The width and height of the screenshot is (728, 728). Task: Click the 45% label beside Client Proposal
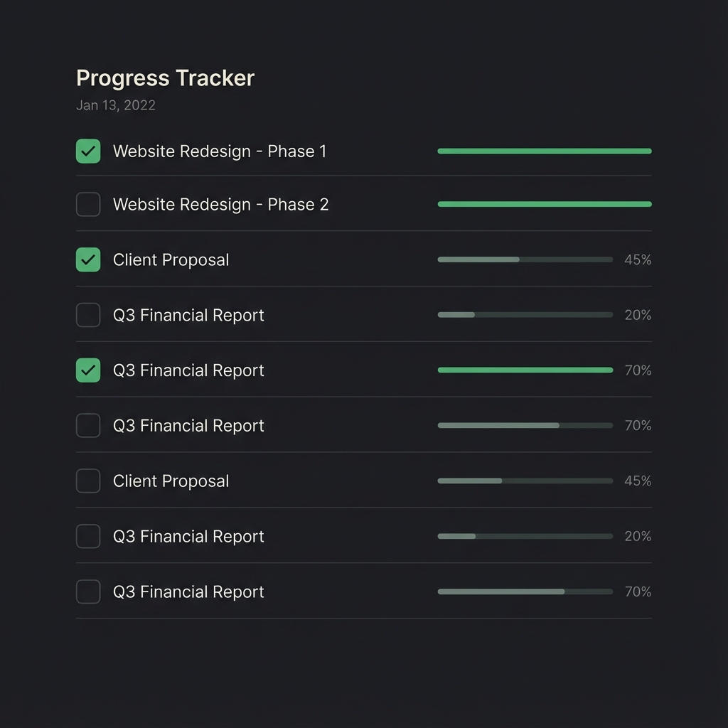click(638, 259)
